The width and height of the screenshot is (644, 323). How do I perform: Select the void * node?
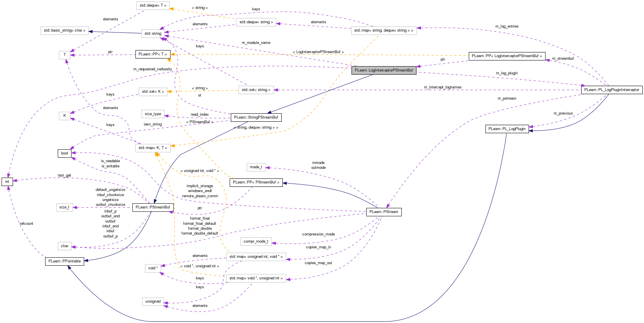[x=153, y=268]
